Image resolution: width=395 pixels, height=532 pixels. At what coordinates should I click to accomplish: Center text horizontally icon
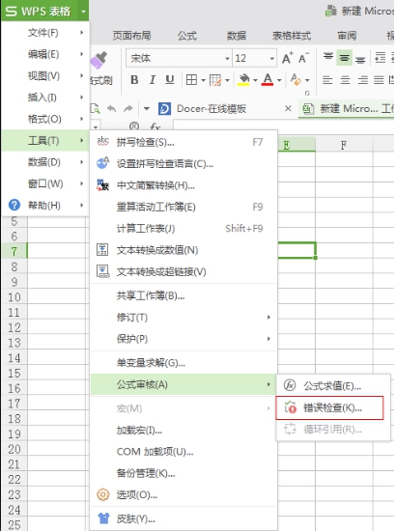coord(345,80)
